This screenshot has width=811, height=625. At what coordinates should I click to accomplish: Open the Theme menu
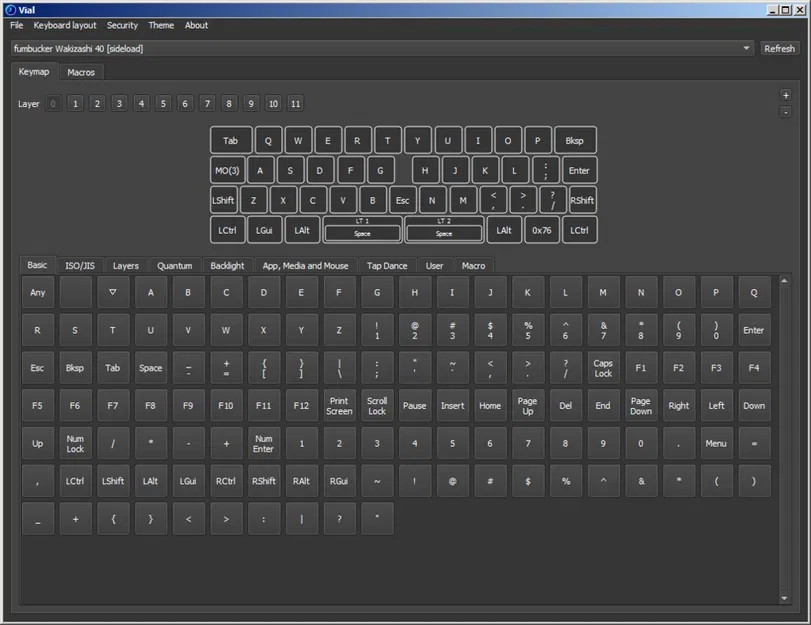161,25
